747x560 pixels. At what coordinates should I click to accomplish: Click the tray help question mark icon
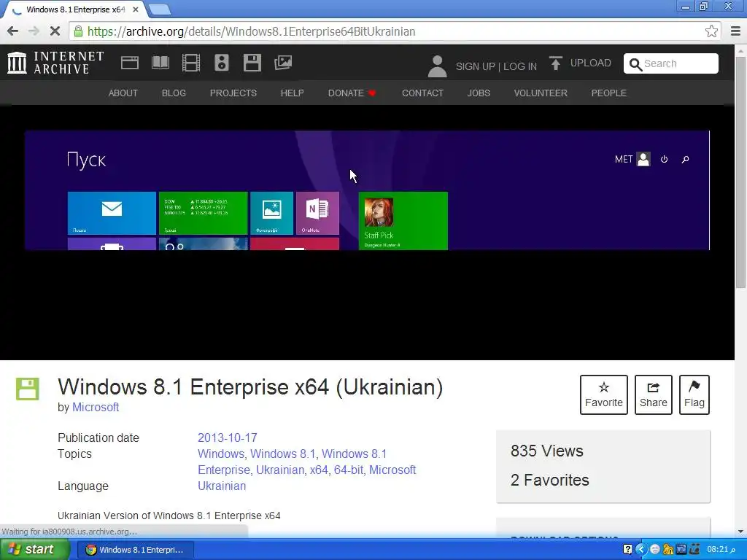pos(627,550)
